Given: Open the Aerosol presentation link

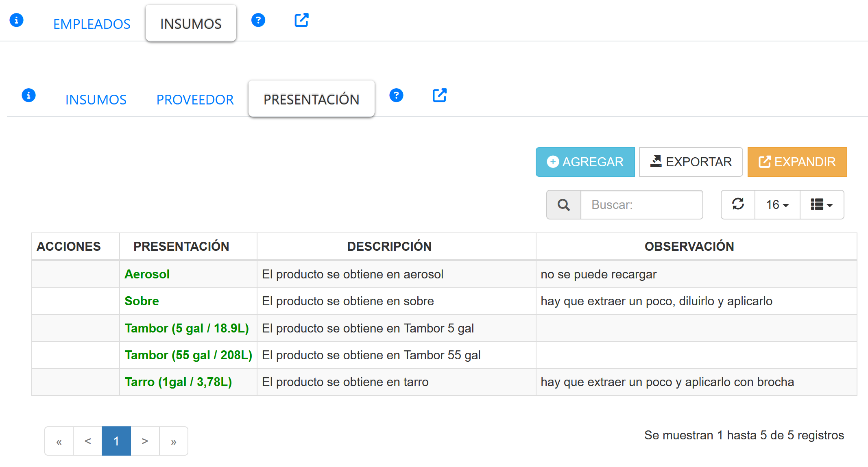Looking at the screenshot, I should (x=147, y=274).
